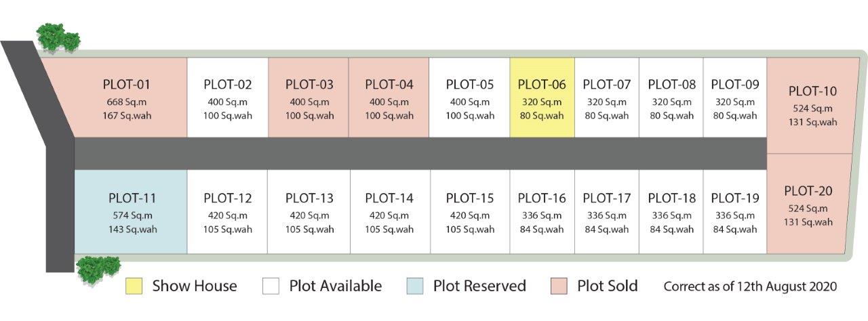This screenshot has width=868, height=321.
Task: Click the Plot Available white legend swatch
Action: [271, 286]
